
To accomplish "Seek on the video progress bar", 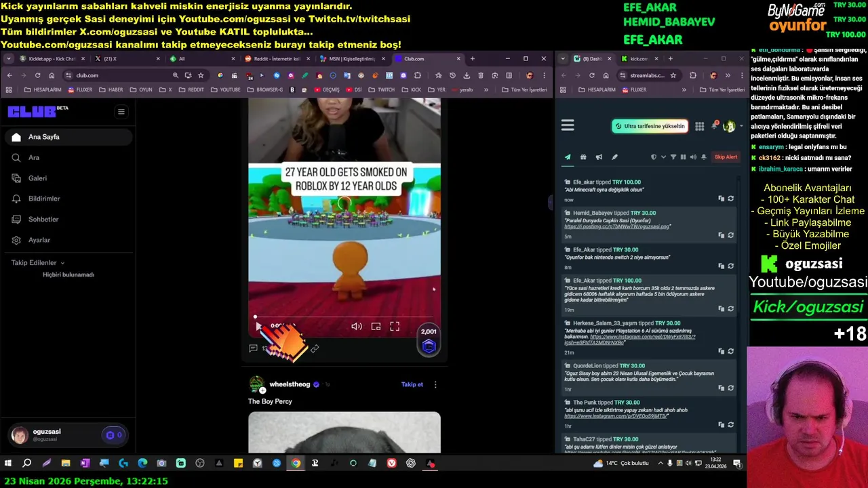I will tap(344, 317).
